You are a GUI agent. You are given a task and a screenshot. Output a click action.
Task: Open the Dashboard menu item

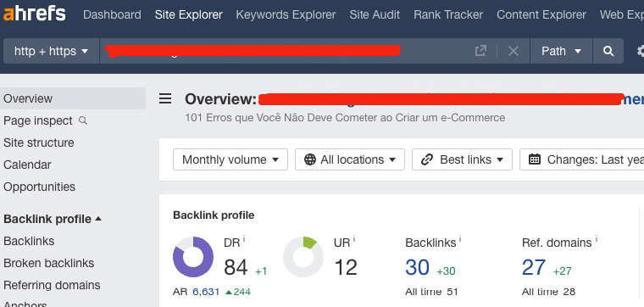112,14
